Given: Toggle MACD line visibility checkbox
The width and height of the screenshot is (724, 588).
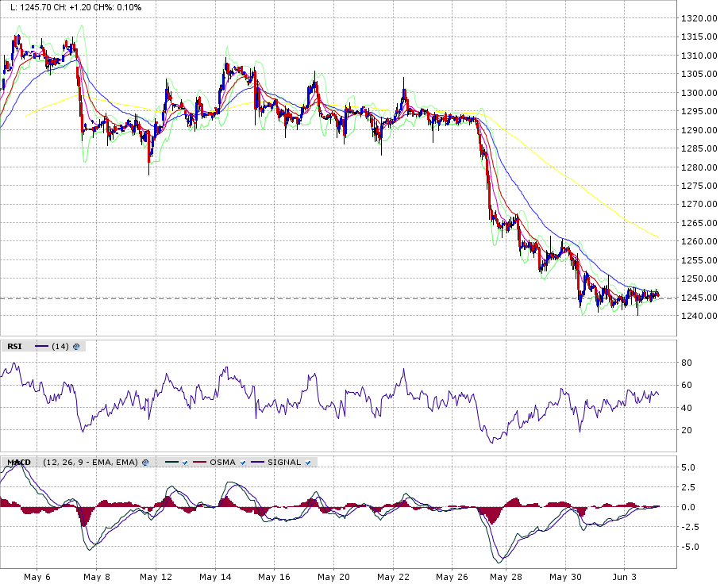Looking at the screenshot, I should [183, 462].
